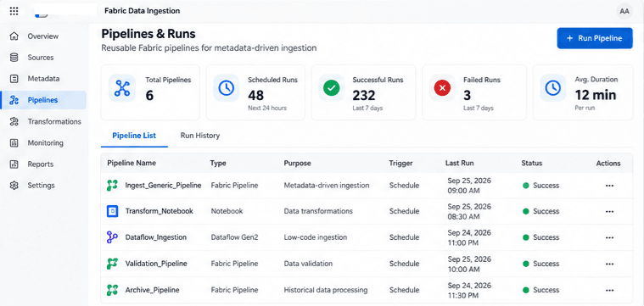Click the Settings gear icon
The width and height of the screenshot is (644, 306).
click(x=14, y=186)
